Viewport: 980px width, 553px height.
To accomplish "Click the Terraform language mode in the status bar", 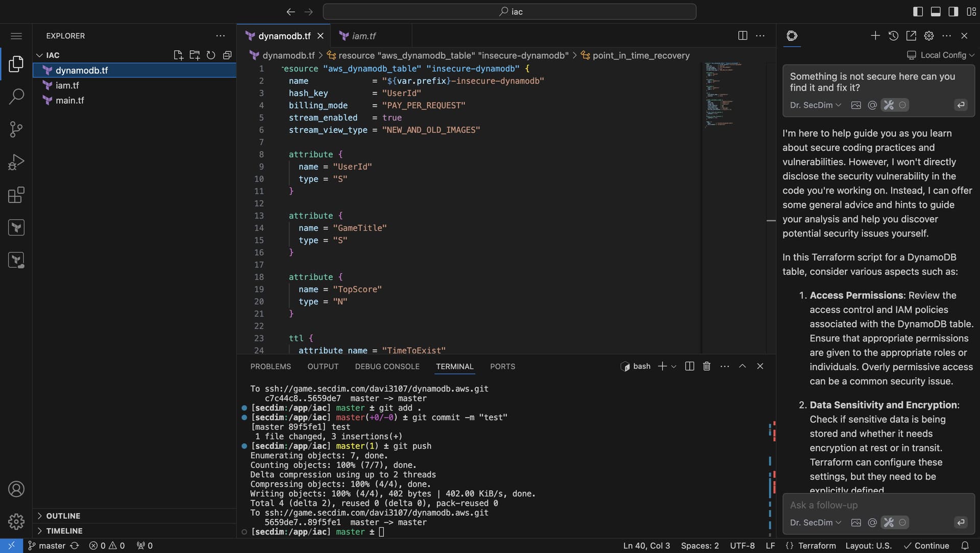I will pos(817,545).
